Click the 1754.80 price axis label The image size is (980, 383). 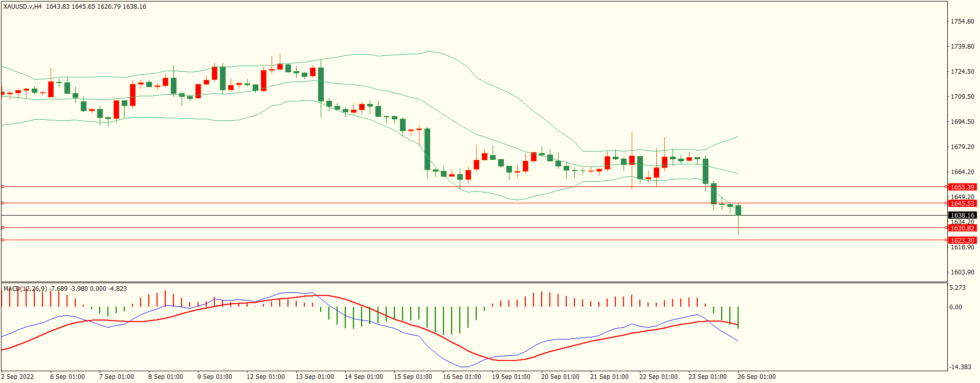click(962, 22)
